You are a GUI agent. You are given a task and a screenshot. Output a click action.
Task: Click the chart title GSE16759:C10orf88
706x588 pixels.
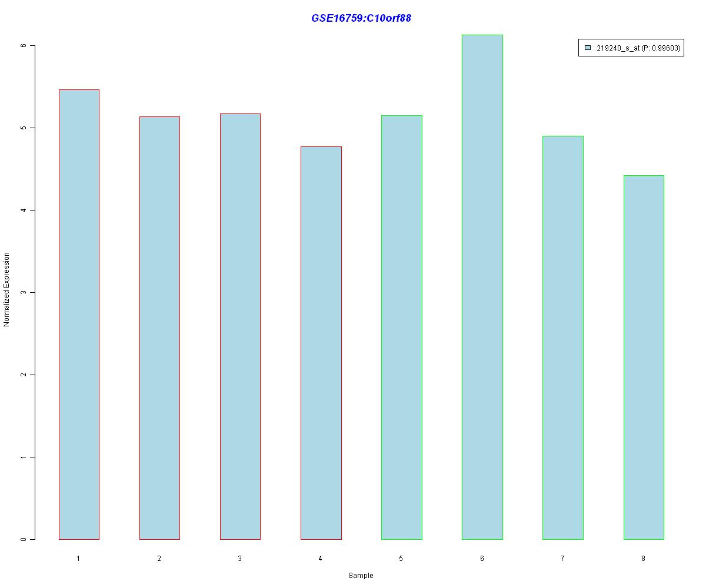click(361, 18)
